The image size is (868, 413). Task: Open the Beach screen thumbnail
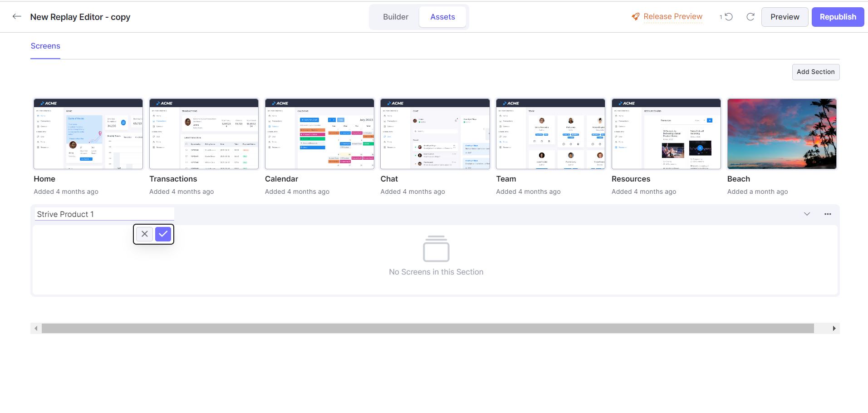click(x=782, y=134)
